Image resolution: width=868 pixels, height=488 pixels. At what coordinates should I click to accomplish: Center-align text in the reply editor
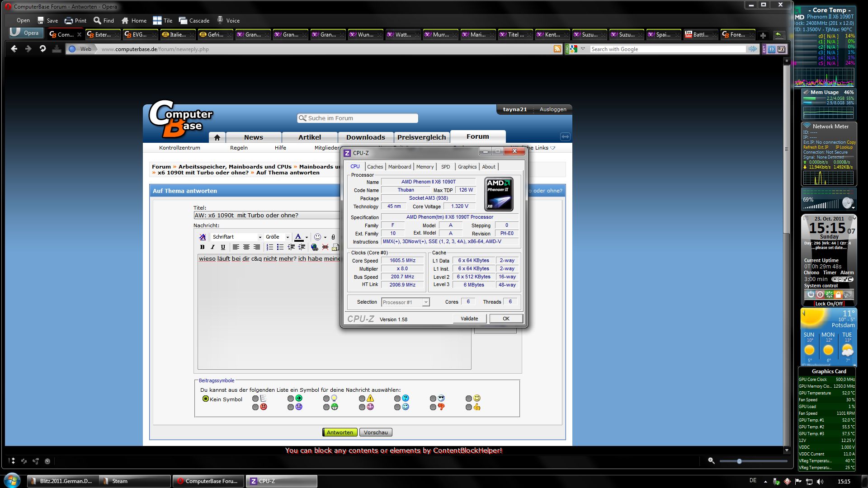[x=246, y=247]
